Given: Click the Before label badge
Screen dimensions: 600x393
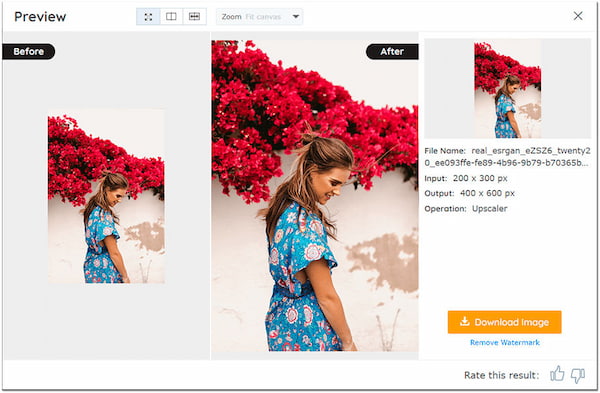Looking at the screenshot, I should pyautogui.click(x=29, y=51).
